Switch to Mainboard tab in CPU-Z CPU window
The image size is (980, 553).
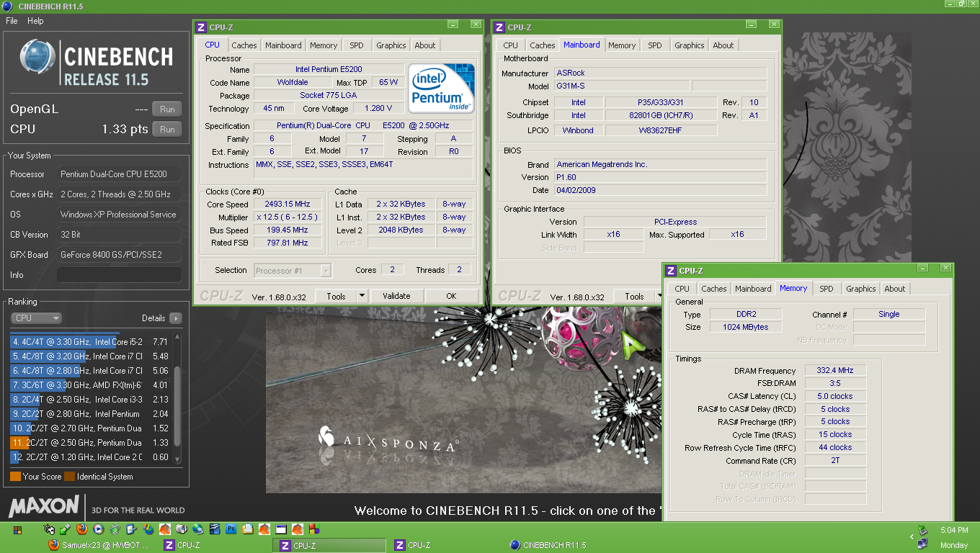(284, 45)
